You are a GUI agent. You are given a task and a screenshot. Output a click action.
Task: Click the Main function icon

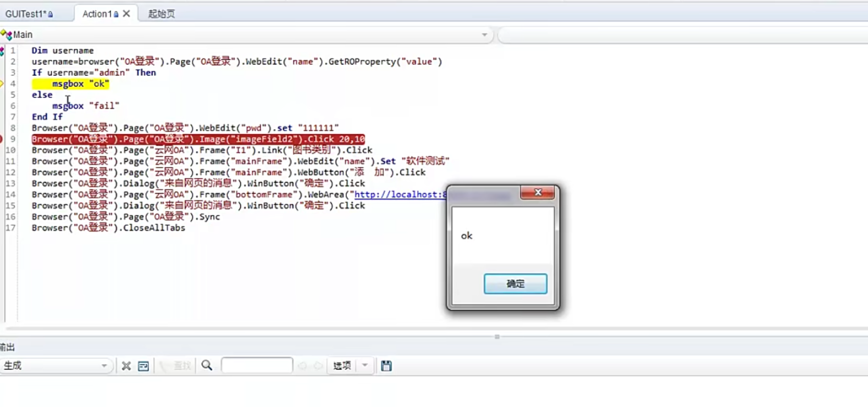point(6,35)
